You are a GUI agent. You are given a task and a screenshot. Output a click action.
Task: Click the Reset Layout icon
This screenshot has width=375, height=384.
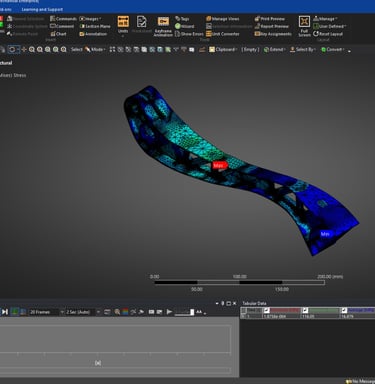point(316,34)
